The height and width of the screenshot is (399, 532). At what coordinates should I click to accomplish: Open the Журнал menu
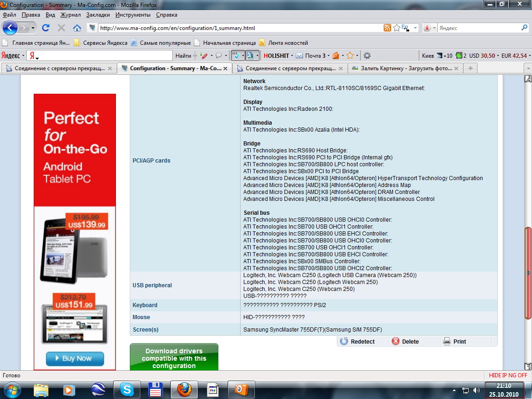point(71,15)
